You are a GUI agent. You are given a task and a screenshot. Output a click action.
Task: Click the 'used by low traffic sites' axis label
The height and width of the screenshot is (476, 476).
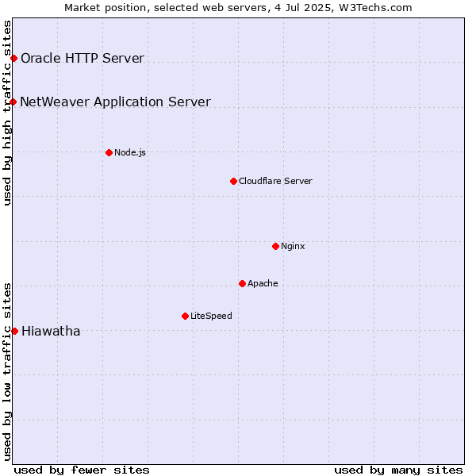[7, 373]
